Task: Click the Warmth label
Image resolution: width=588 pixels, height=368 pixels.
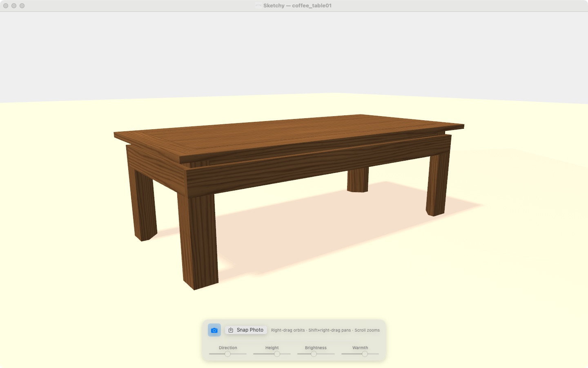Action: [x=360, y=348]
